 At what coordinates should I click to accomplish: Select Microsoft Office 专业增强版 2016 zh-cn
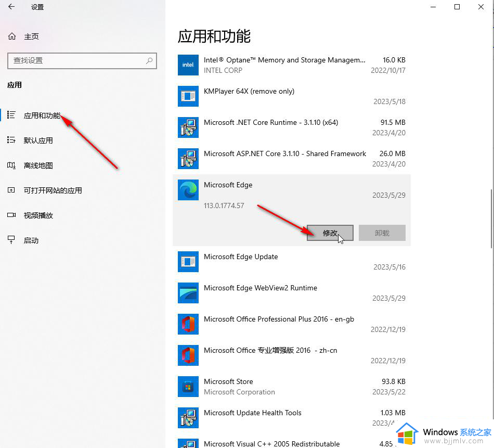(x=291, y=355)
